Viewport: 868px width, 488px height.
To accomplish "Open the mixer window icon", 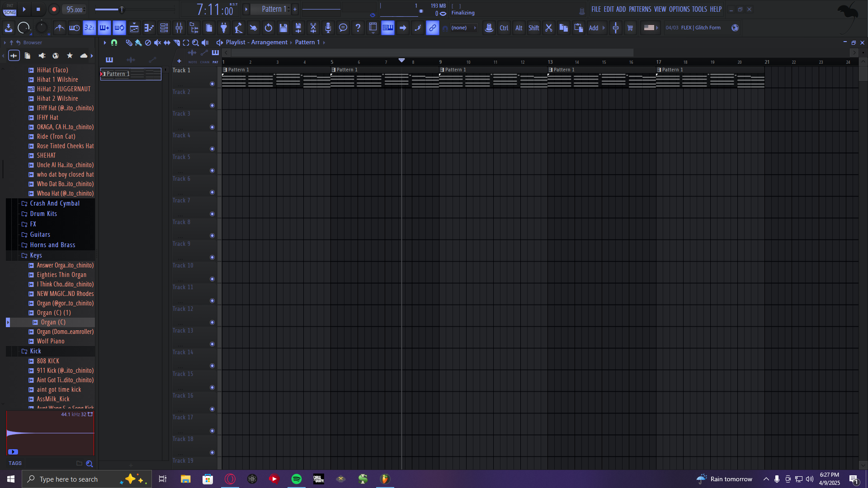I will 179,28.
